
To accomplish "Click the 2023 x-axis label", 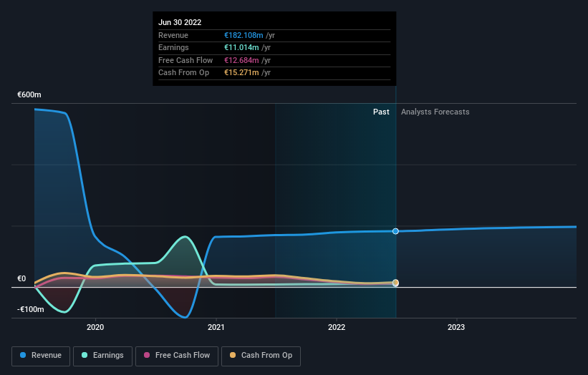I will (x=456, y=327).
